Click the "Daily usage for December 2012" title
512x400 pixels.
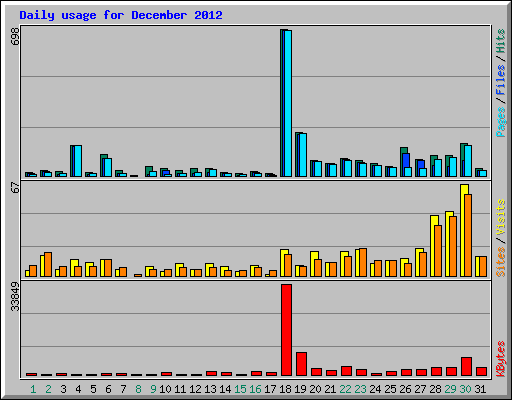point(121,15)
